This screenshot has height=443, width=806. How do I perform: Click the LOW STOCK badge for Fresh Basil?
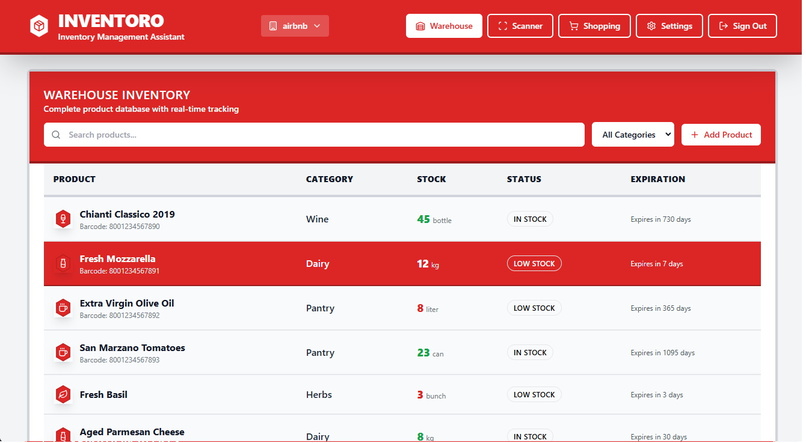click(x=534, y=395)
